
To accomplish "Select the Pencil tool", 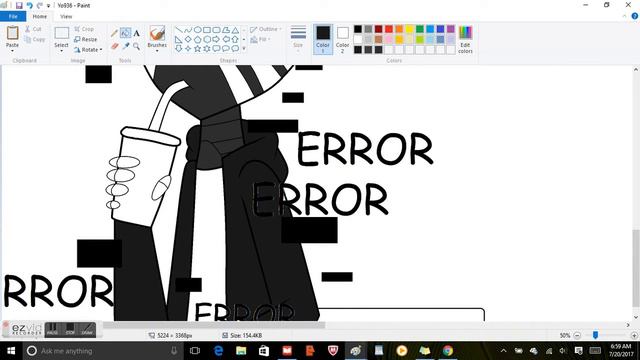I will point(115,33).
